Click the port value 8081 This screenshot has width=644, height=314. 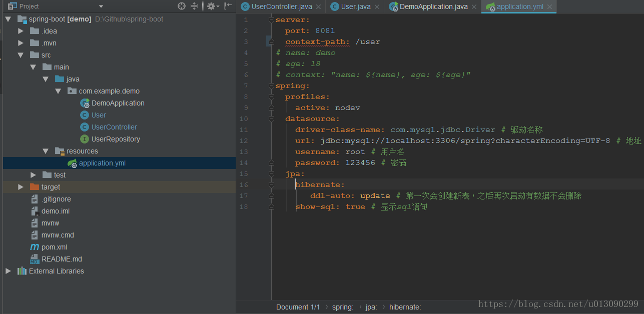point(325,30)
